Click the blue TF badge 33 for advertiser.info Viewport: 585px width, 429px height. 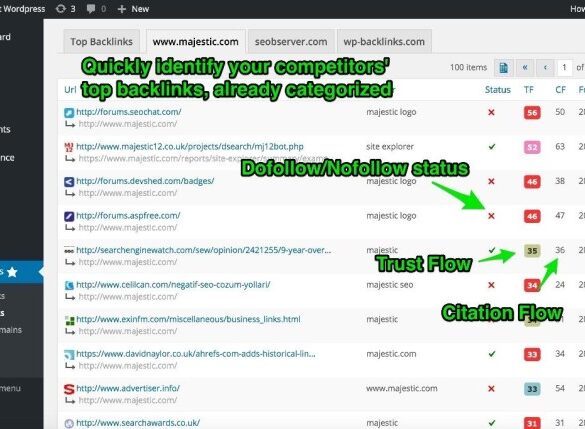[x=532, y=389]
